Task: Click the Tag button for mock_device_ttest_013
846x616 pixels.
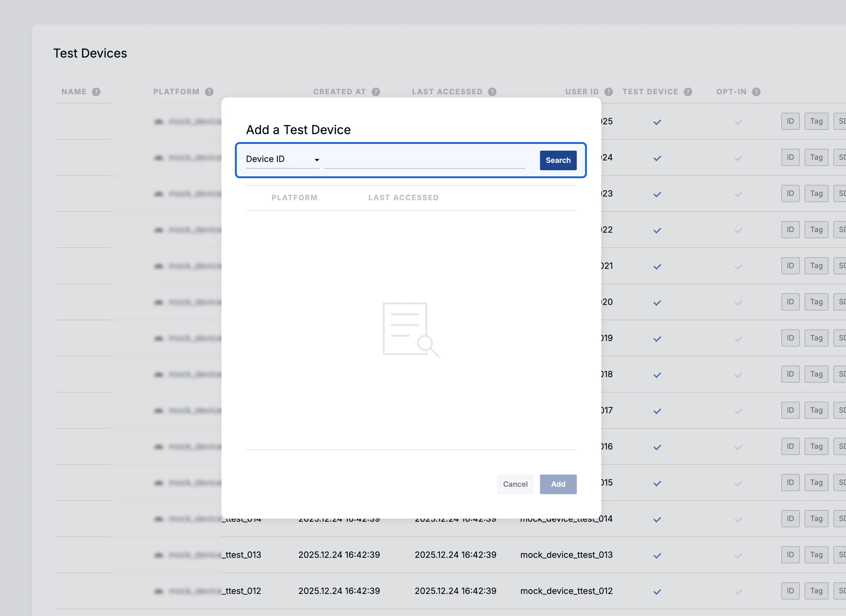Action: tap(817, 555)
